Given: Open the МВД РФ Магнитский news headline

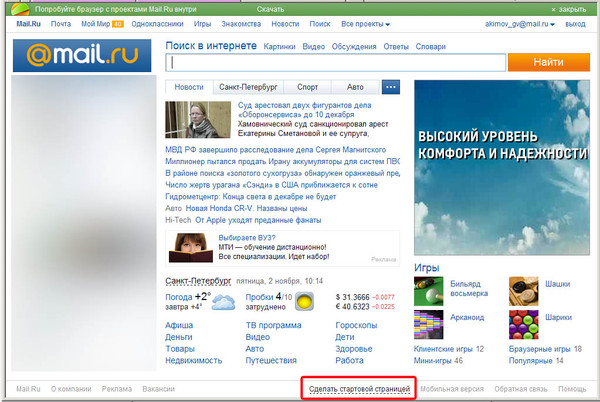Looking at the screenshot, I should point(276,150).
